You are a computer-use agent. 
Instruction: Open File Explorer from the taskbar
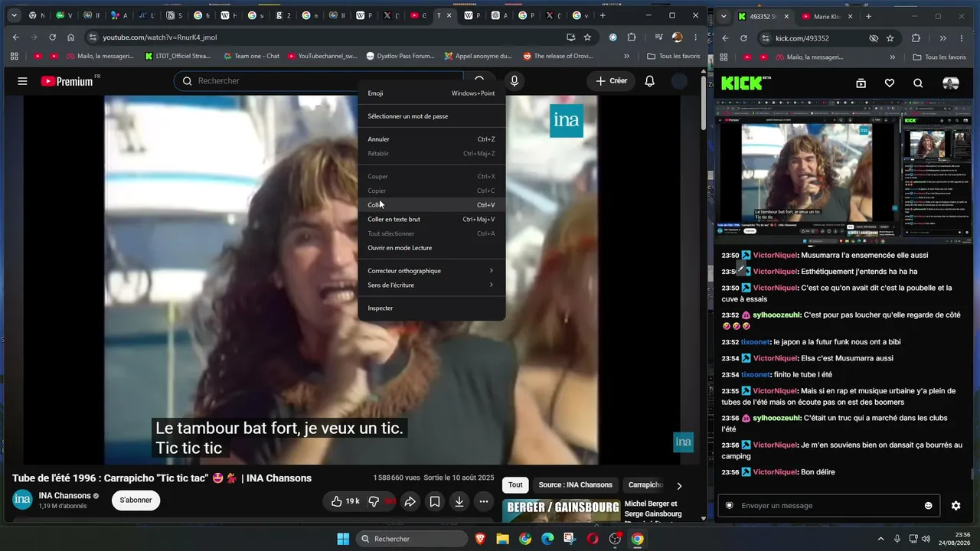pyautogui.click(x=502, y=539)
